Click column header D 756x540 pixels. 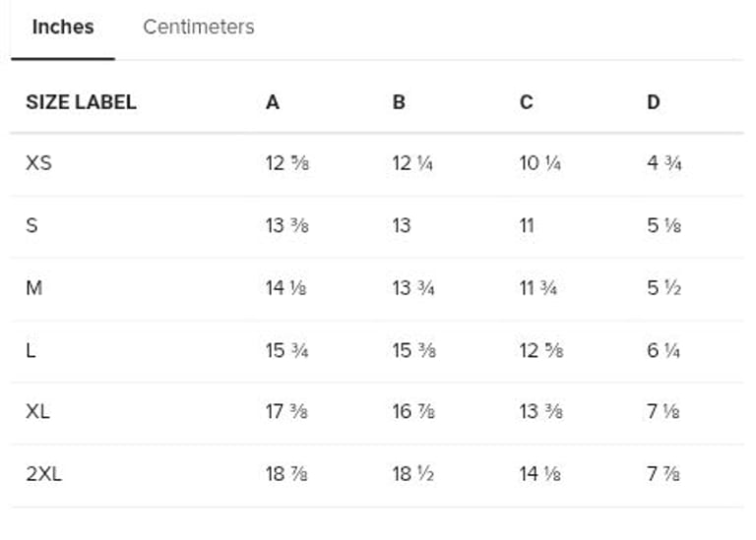(654, 102)
